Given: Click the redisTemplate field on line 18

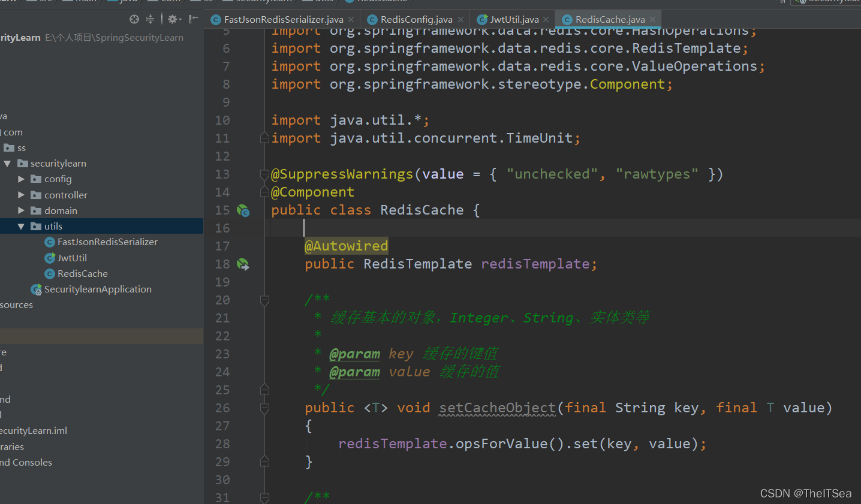Looking at the screenshot, I should (535, 264).
